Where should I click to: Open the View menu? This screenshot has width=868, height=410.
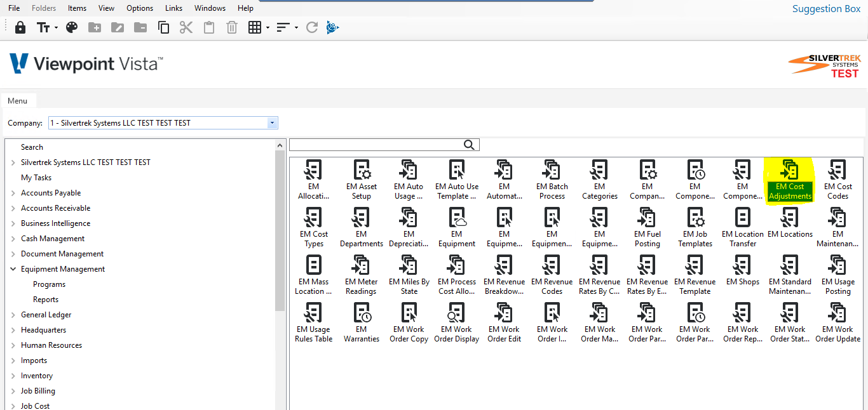coord(107,8)
